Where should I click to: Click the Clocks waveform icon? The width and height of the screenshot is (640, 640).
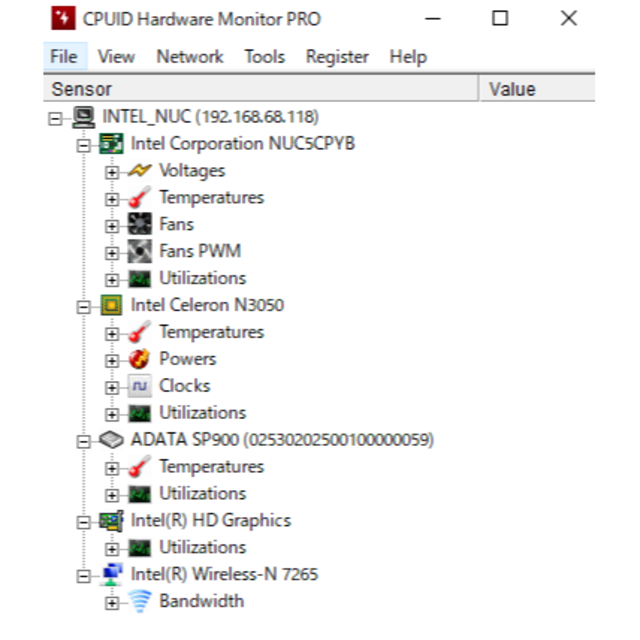pos(140,386)
